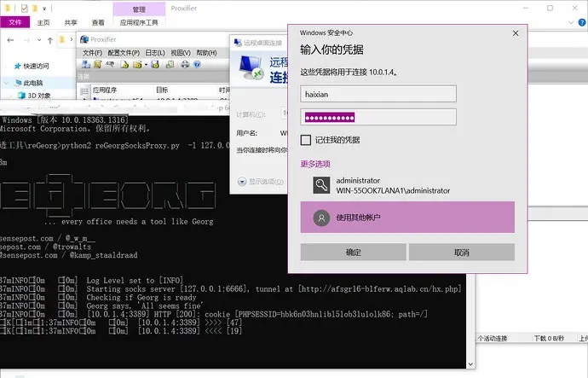Viewport: 588px width, 378px height.
Task: Select the 管理 contextual tab
Action: click(x=139, y=9)
